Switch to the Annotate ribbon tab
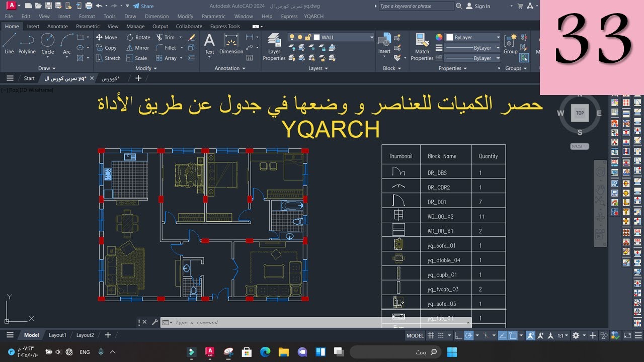Viewport: 644px width, 362px height. [57, 26]
